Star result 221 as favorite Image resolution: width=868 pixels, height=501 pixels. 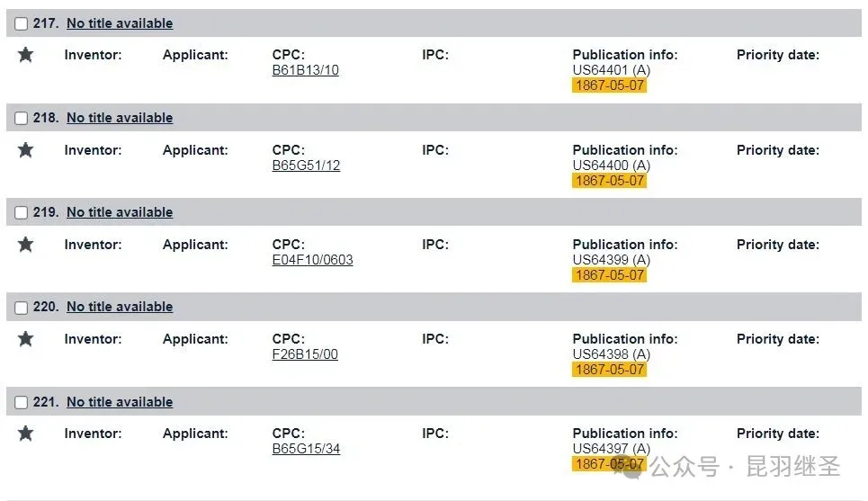pyautogui.click(x=25, y=434)
